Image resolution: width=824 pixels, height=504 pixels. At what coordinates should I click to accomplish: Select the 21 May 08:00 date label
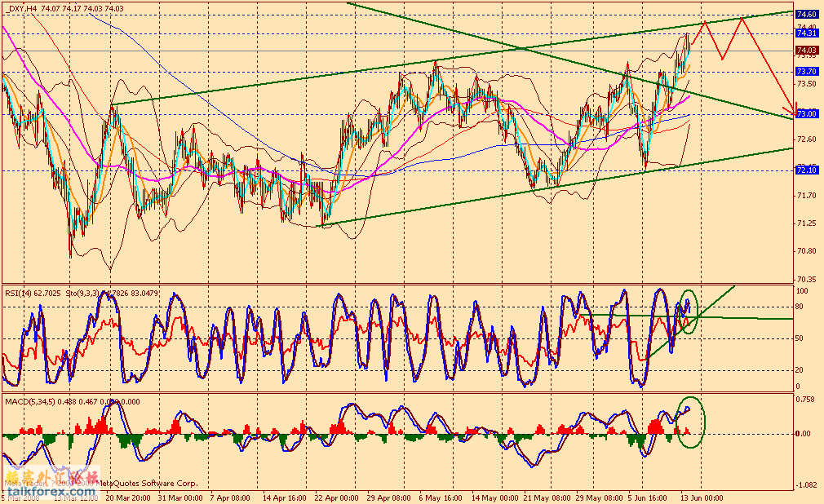[x=547, y=497]
